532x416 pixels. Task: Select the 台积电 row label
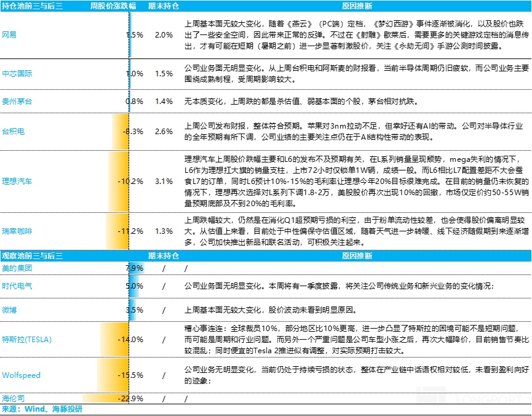14,132
